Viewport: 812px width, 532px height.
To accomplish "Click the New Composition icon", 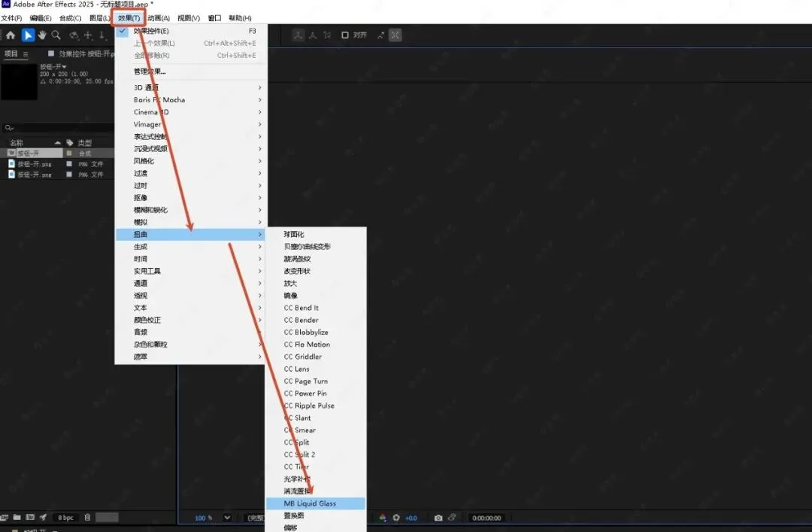I will tap(30, 517).
